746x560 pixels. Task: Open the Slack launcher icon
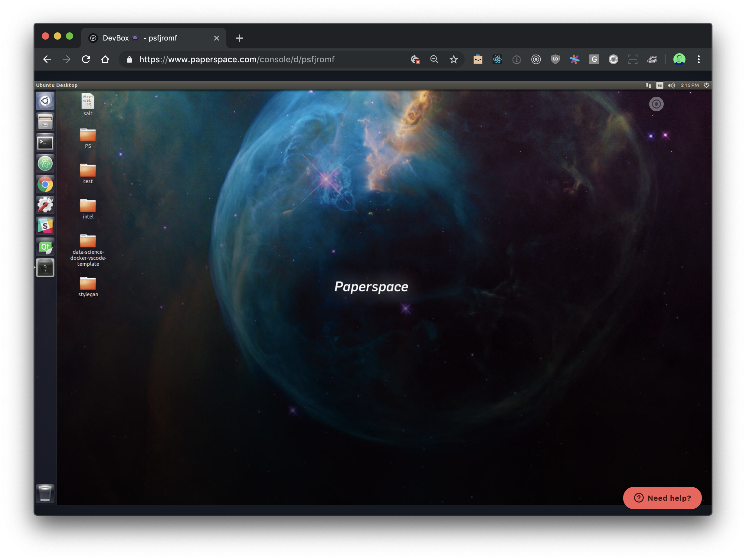(45, 226)
